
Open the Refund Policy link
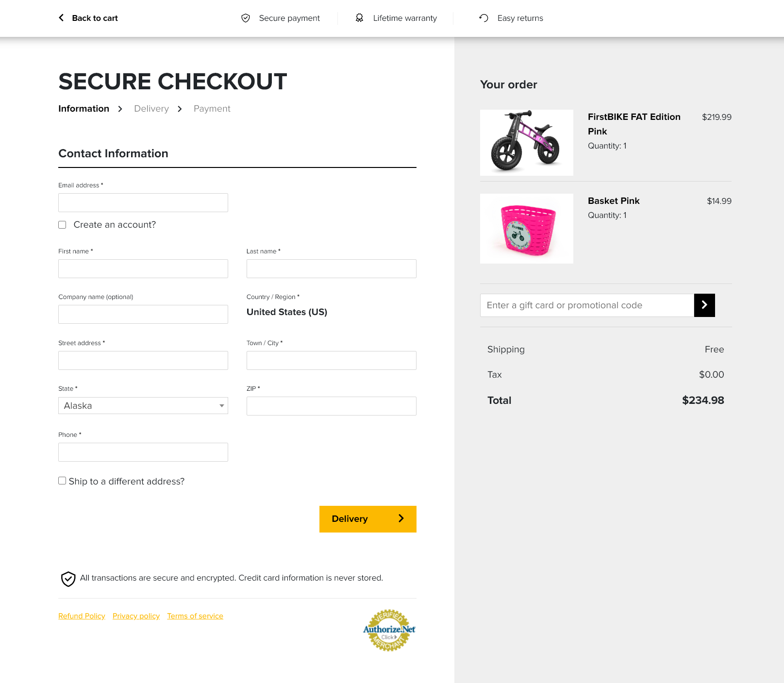tap(82, 616)
